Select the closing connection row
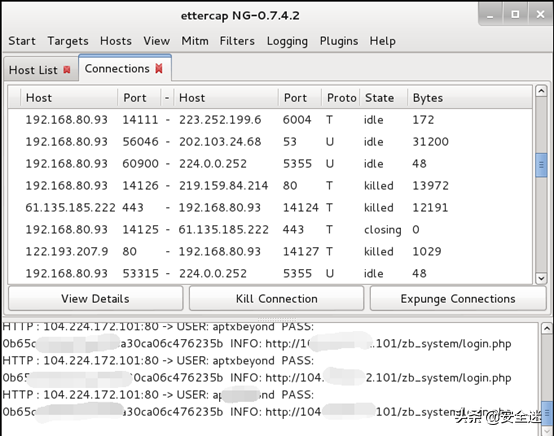The height and width of the screenshot is (436, 554). [x=270, y=229]
